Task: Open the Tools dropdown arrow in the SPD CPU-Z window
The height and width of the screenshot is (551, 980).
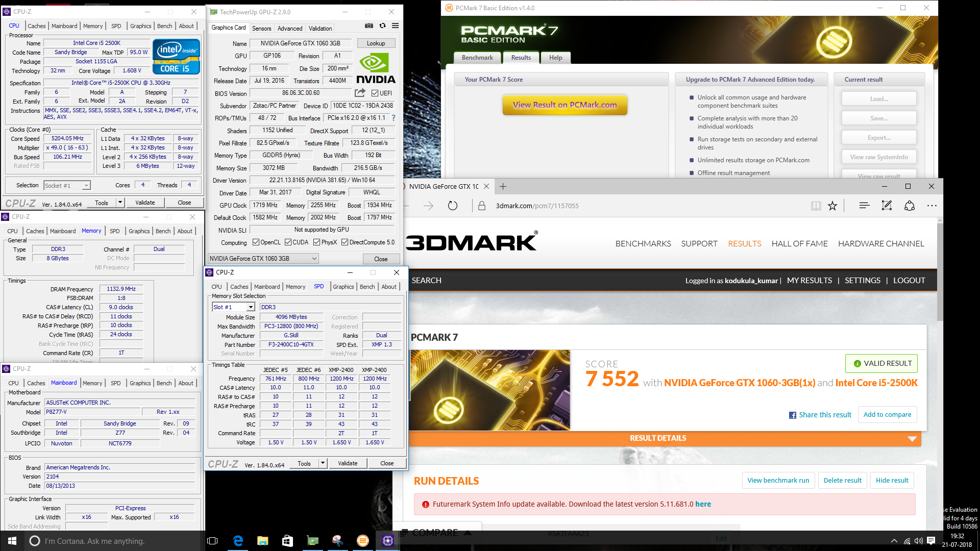Action: [323, 463]
